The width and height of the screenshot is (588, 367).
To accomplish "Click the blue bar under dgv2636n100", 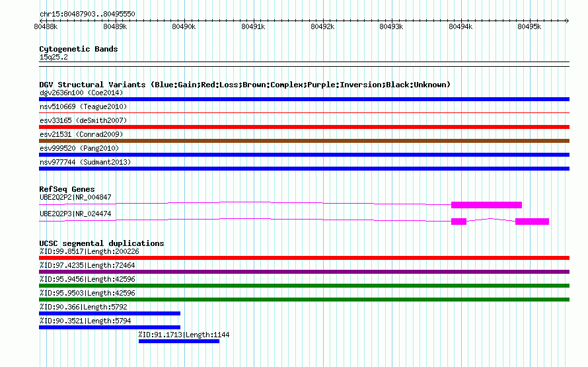I will tap(304, 99).
